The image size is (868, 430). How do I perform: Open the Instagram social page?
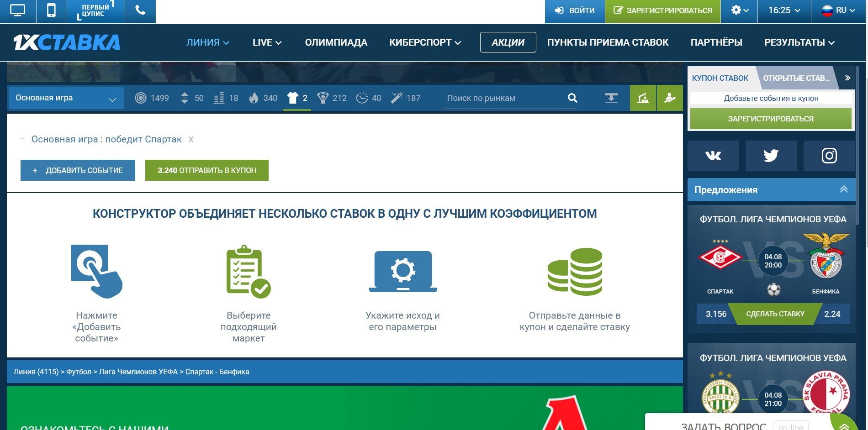point(829,156)
